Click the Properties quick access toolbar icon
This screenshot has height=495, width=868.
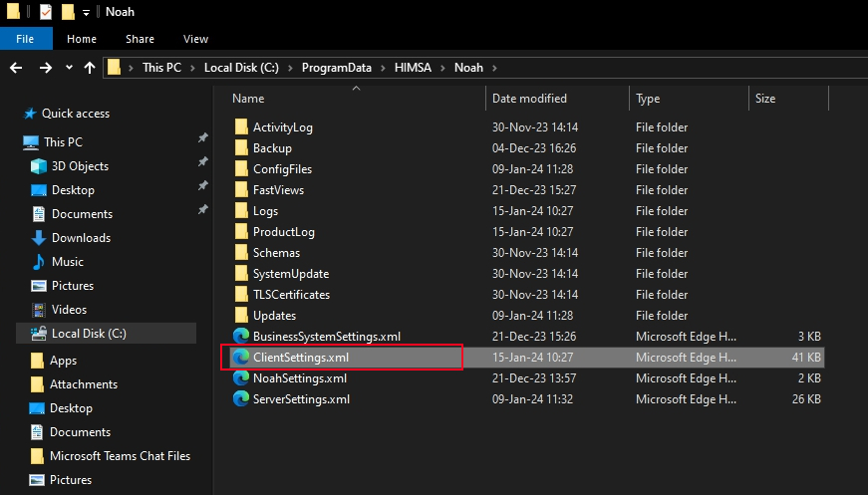coord(46,12)
